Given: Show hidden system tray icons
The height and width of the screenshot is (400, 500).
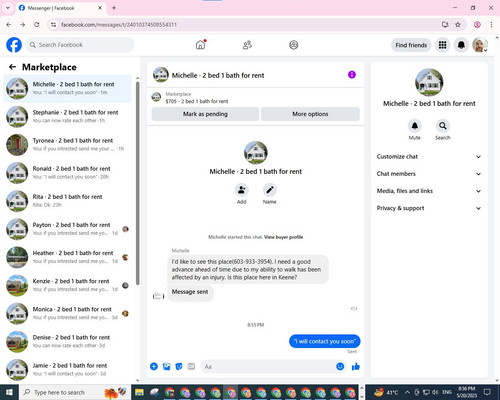Looking at the screenshot, I should (x=407, y=392).
